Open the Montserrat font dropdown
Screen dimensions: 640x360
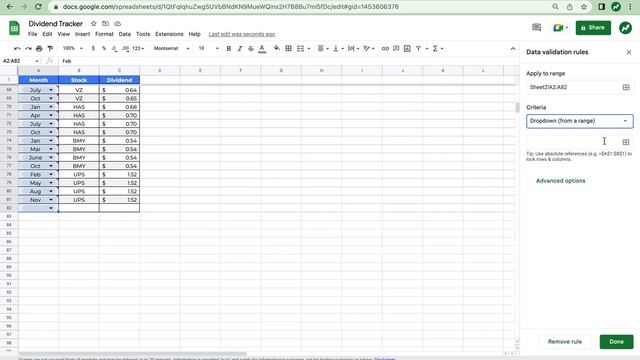tap(171, 49)
